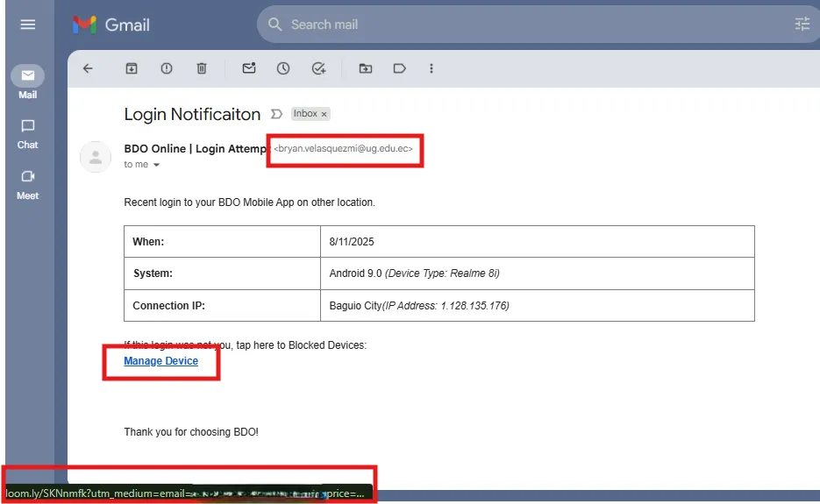Open search options filter icon

[802, 24]
